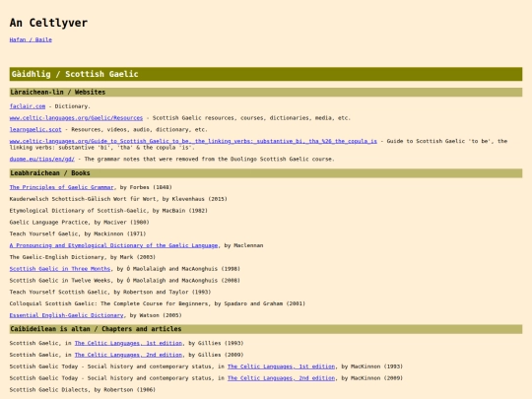This screenshot has height=399, width=532.
Task: Open Celtic Languages 1st edition link by Gillies
Action: 128,343
